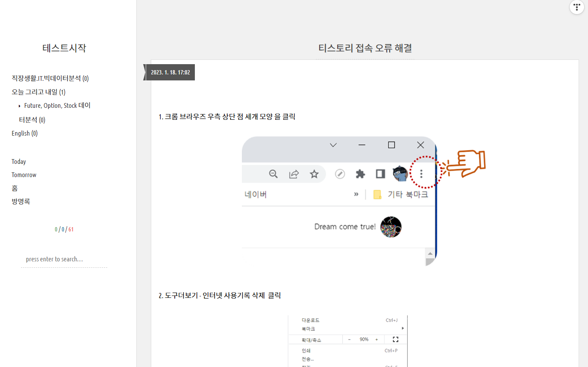Open category 직장생활.IT.빅데이터분석 (0)

[50, 78]
